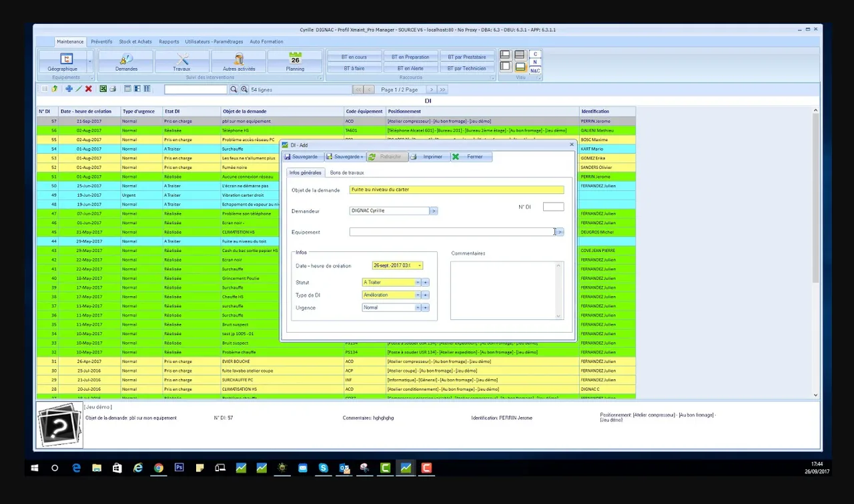Open Autres activités
This screenshot has width=854, height=504.
click(239, 62)
